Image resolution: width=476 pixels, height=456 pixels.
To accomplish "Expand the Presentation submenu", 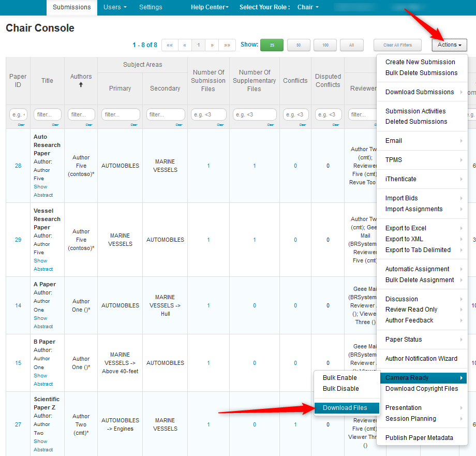I will 422,408.
